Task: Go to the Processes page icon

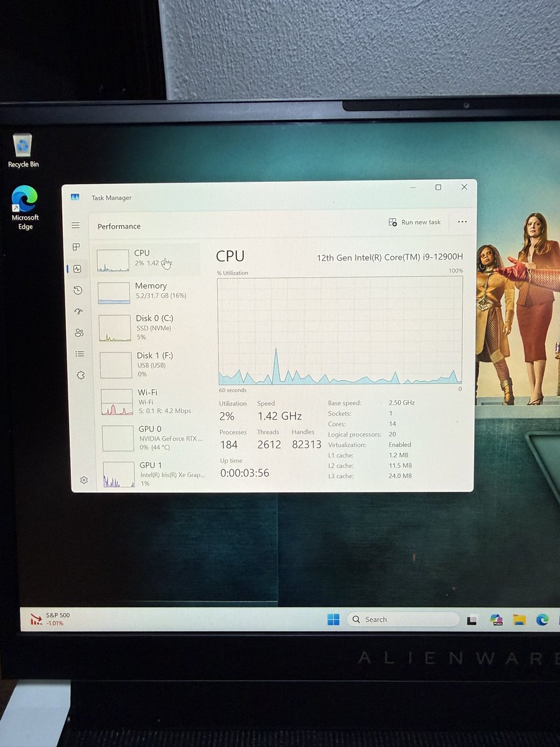Action: pos(77,247)
